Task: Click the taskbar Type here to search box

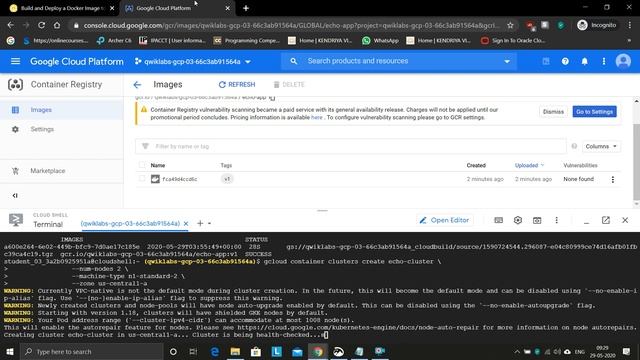Action: point(92,351)
